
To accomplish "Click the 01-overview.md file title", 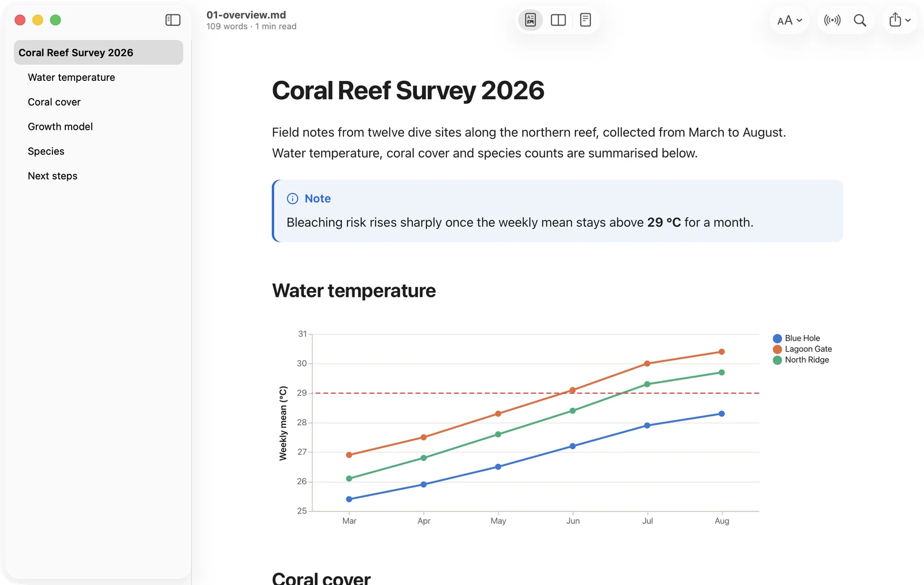I will 246,15.
